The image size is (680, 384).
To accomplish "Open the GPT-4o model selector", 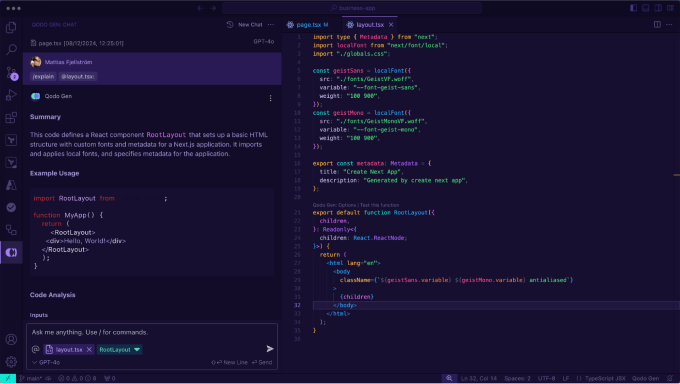I will pyautogui.click(x=46, y=362).
